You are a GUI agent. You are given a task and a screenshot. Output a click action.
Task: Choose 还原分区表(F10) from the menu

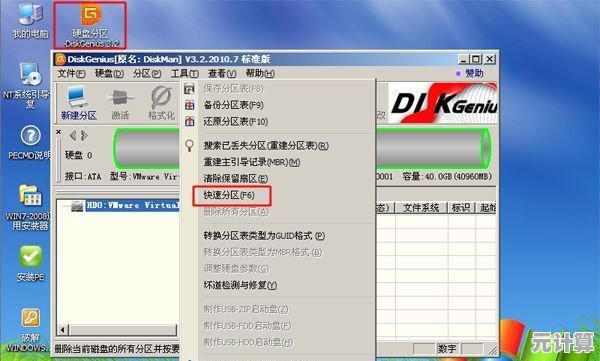coord(279,122)
